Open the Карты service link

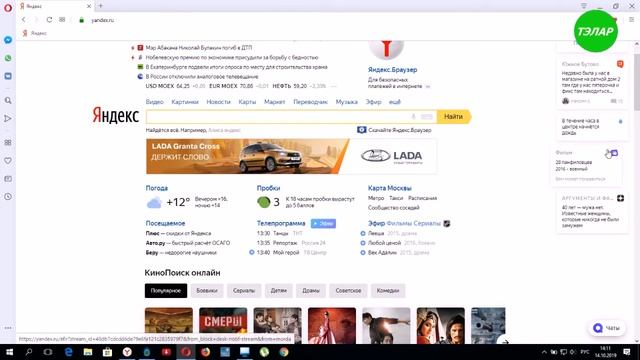coord(247,102)
